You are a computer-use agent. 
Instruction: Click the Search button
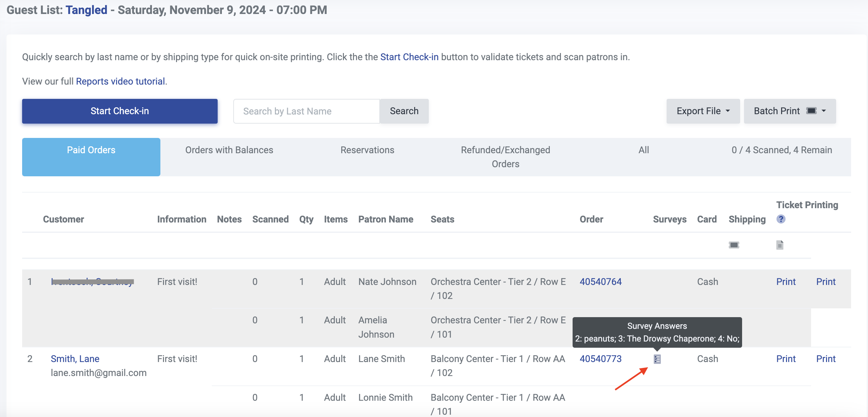click(x=404, y=111)
